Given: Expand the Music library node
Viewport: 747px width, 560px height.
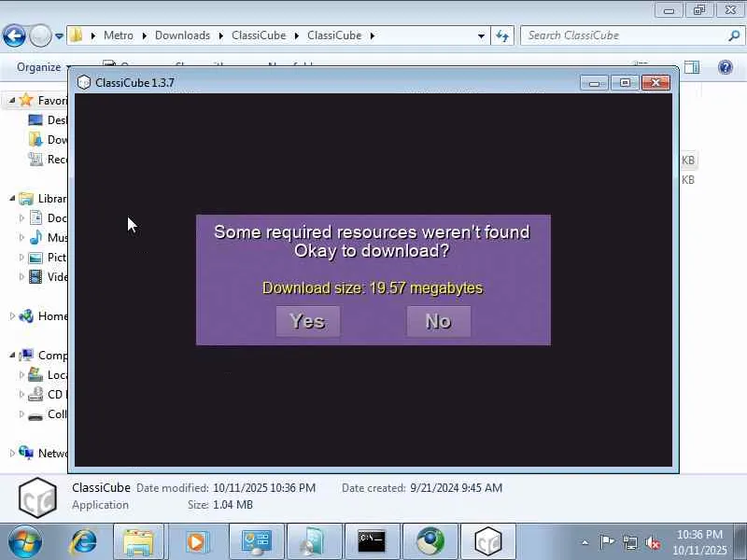Looking at the screenshot, I should 21,238.
